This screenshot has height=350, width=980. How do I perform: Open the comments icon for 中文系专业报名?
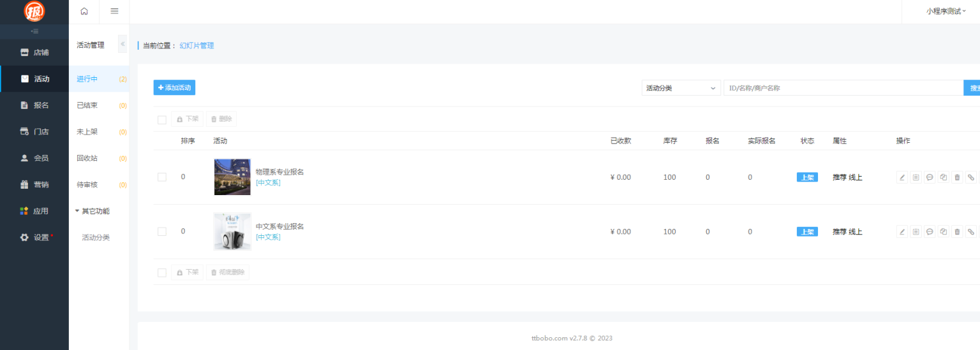930,231
